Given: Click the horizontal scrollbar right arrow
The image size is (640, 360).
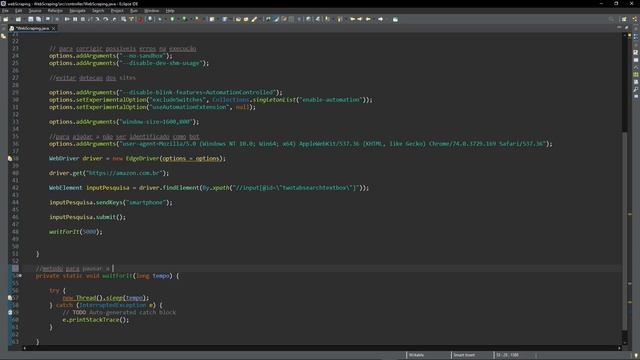Looking at the screenshot, I should pos(619,348).
